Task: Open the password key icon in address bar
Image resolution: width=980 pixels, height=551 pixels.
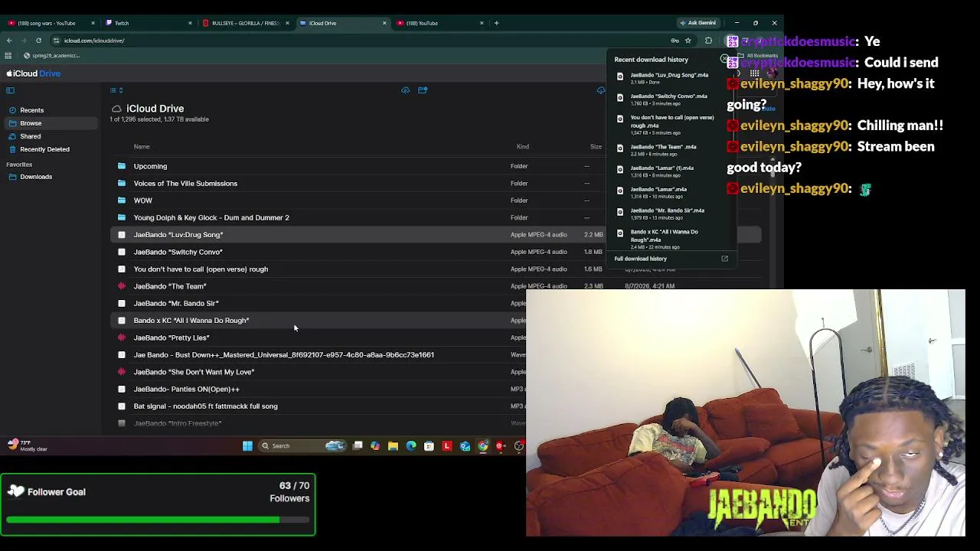Action: click(675, 41)
